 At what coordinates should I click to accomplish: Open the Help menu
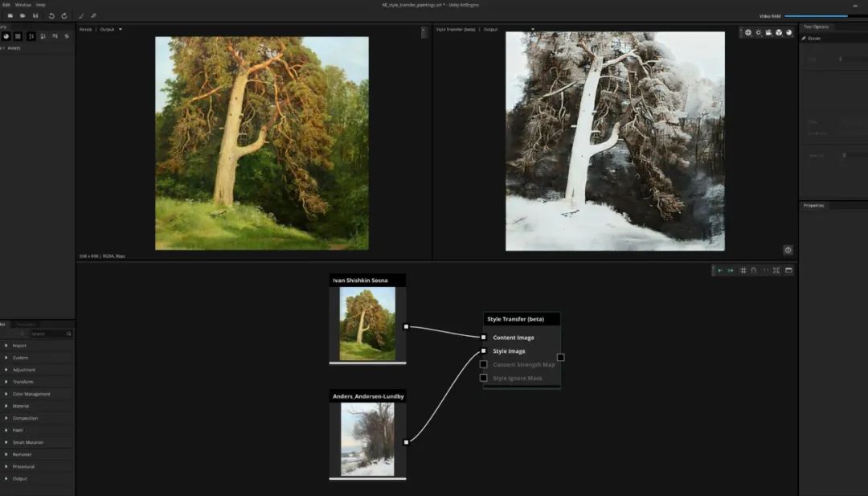tap(40, 5)
